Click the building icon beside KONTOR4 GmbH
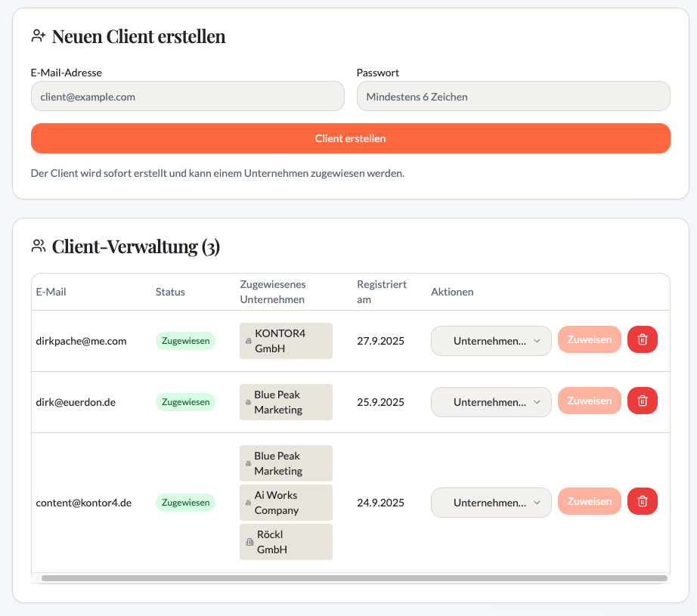697x616 pixels. pyautogui.click(x=248, y=342)
